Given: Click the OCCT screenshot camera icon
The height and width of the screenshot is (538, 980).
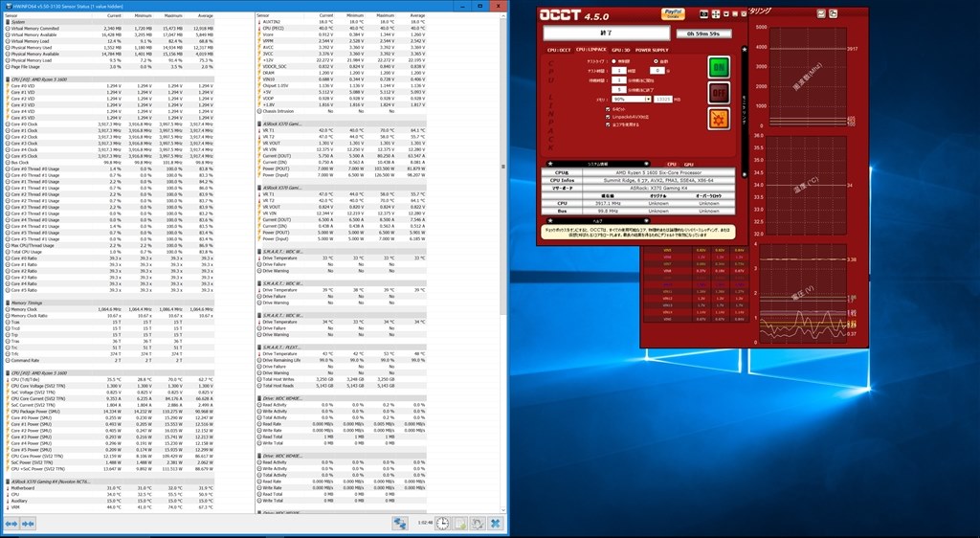Looking at the screenshot, I should click(703, 13).
